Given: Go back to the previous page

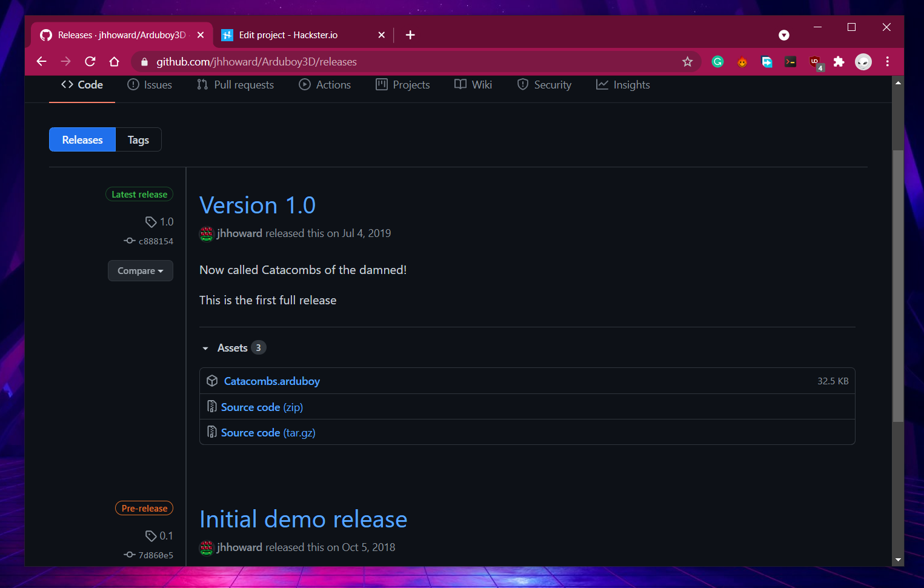Looking at the screenshot, I should [x=41, y=61].
